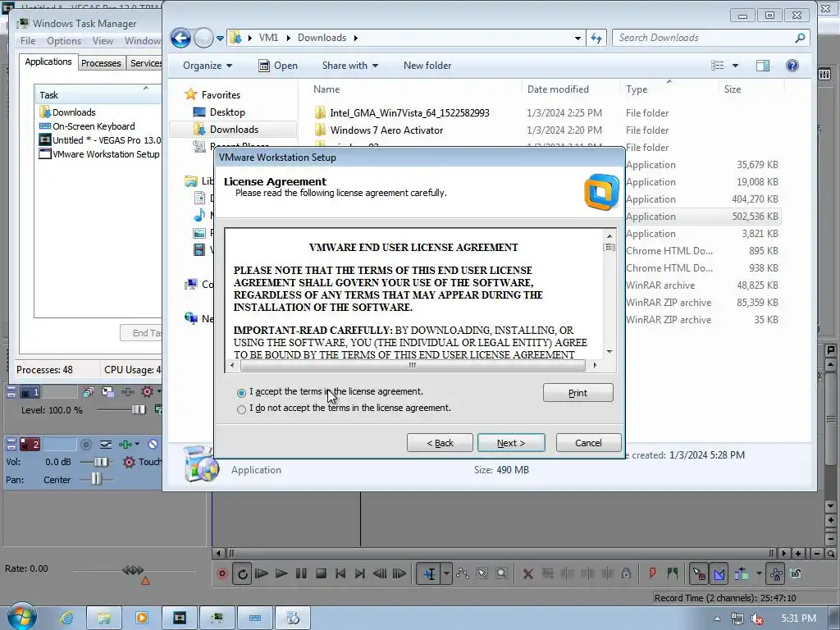The height and width of the screenshot is (630, 840).
Task: Select Vegas Envelope Edit tool icon
Action: click(463, 573)
